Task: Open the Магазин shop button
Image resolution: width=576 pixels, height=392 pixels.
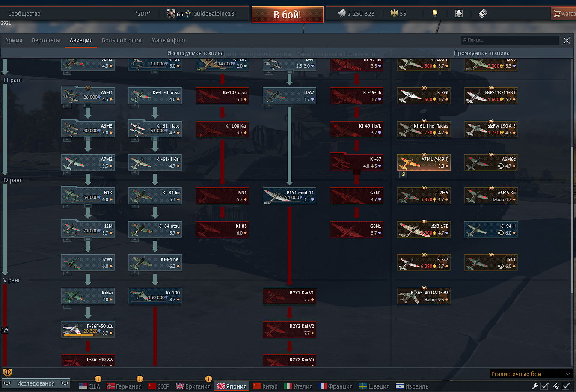Action: coord(564,14)
